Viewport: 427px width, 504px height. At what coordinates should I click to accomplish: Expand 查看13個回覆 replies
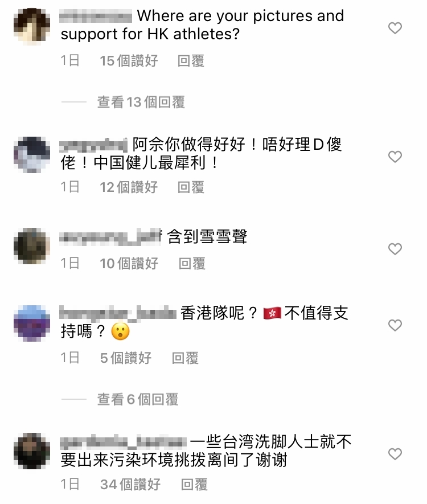[x=141, y=102]
